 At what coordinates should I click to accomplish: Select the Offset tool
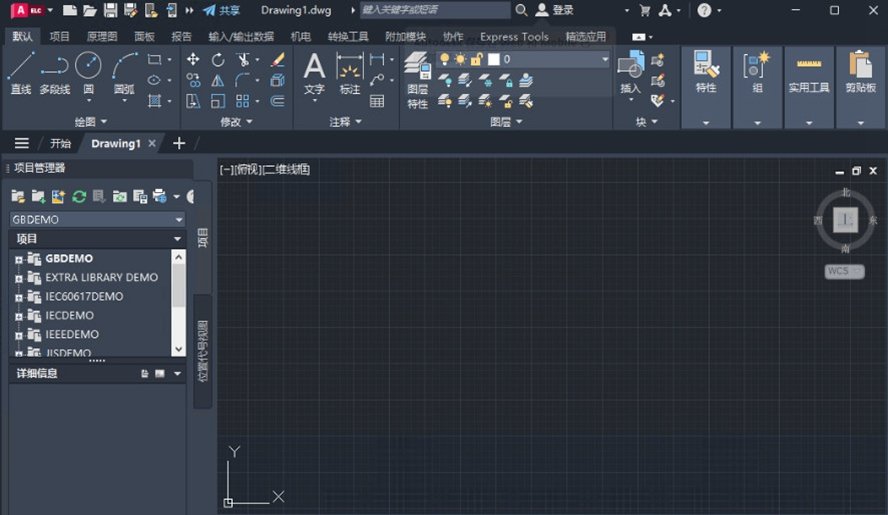pyautogui.click(x=277, y=101)
